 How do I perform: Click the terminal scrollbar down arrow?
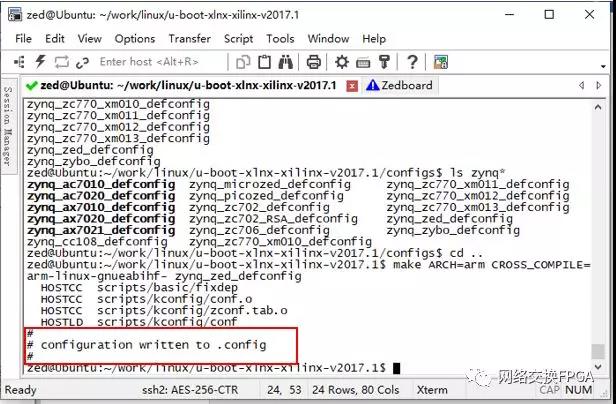tap(598, 367)
